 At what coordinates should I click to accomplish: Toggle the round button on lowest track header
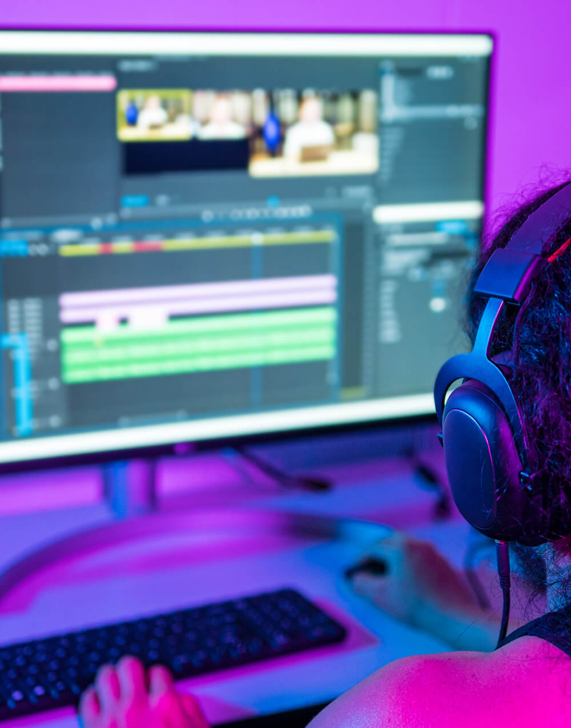click(54, 421)
